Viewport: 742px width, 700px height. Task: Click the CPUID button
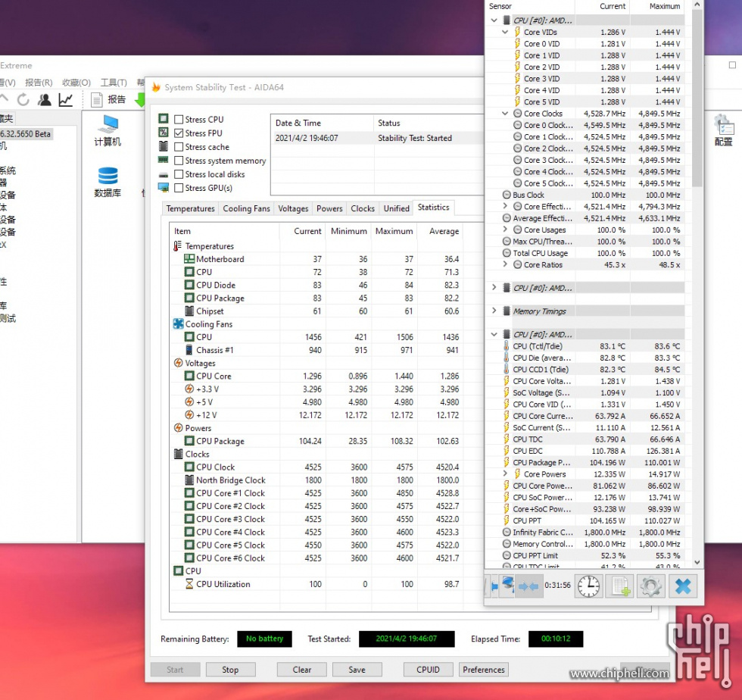click(428, 669)
